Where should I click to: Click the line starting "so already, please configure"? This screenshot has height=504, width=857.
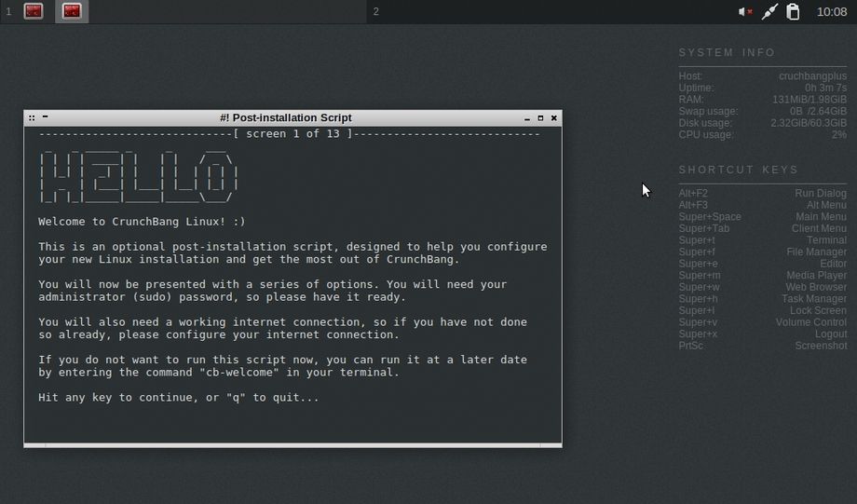[219, 334]
